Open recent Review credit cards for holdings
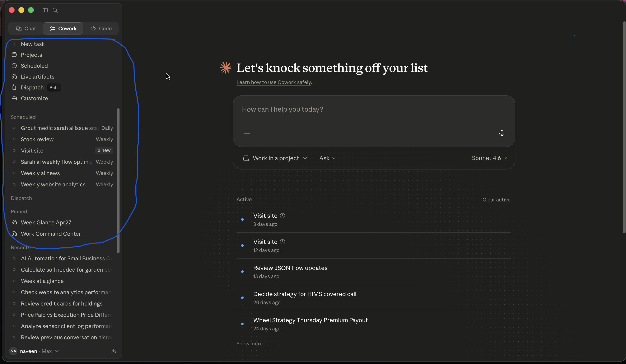 click(x=62, y=303)
